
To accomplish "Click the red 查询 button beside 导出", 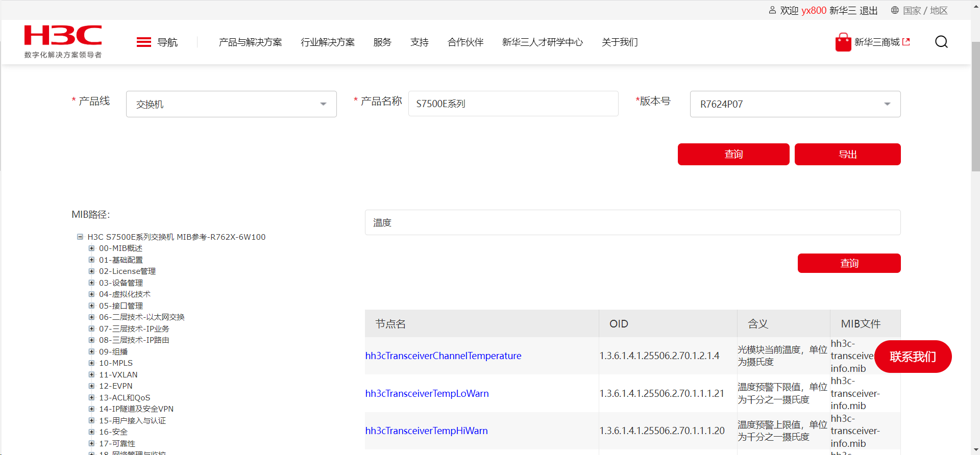I will 733,154.
